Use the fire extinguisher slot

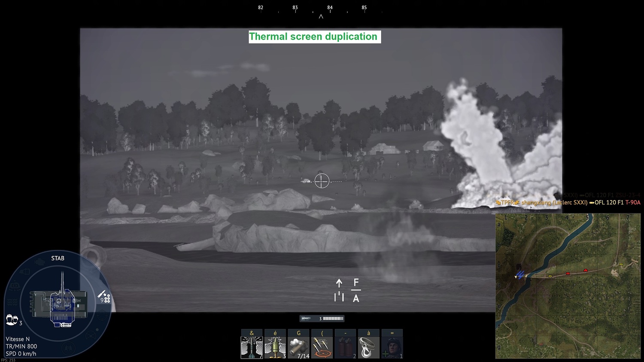pyautogui.click(x=346, y=347)
